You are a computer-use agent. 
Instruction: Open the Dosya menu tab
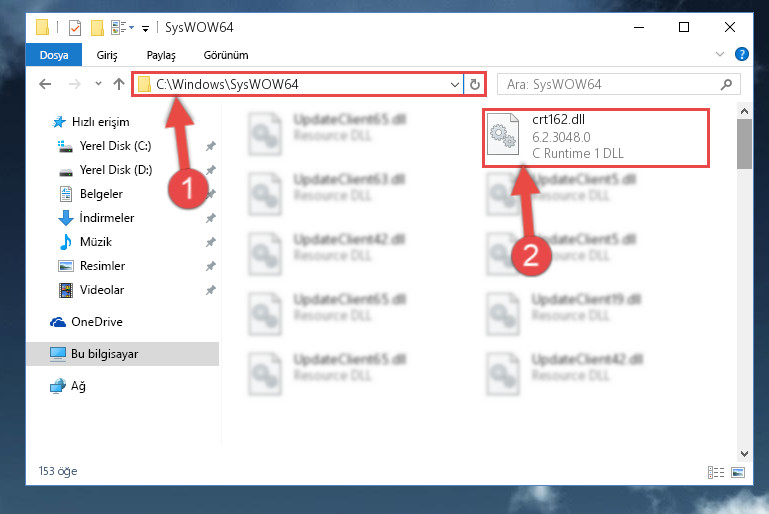[54, 55]
